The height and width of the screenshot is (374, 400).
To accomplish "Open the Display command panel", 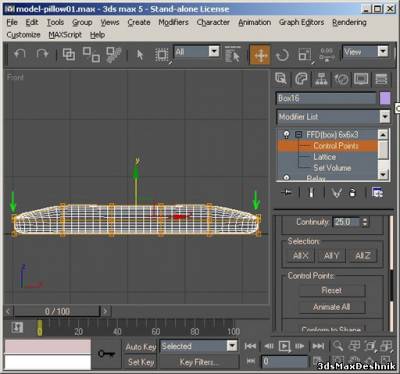I will click(x=361, y=79).
